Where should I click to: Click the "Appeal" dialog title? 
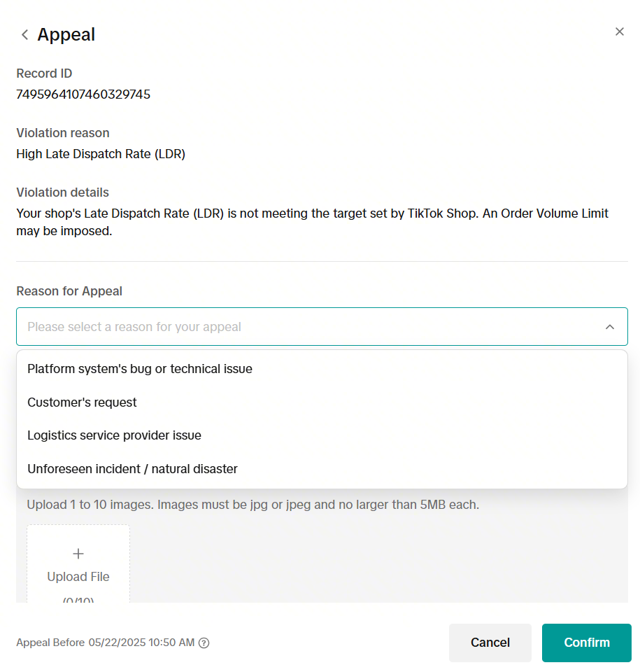click(66, 35)
